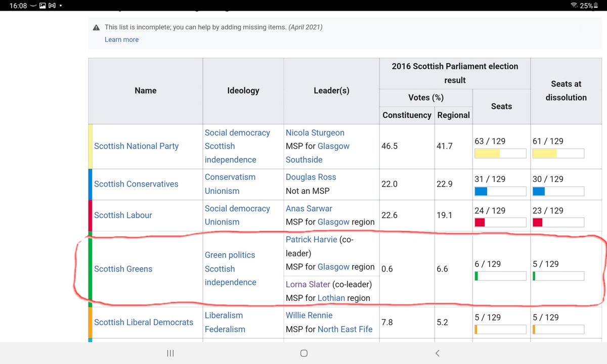Image resolution: width=607 pixels, height=364 pixels.
Task: Click the Regional votes column header
Action: pos(454,115)
